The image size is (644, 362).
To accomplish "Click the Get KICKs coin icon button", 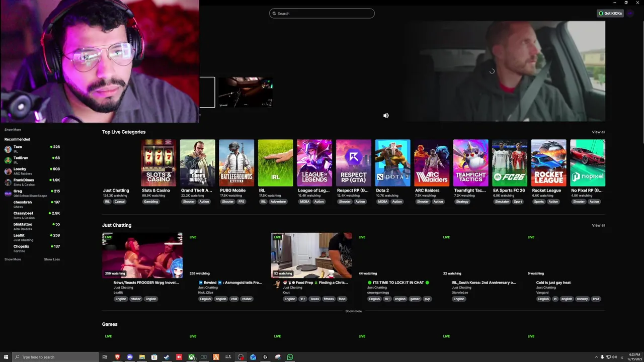I will [x=610, y=13].
